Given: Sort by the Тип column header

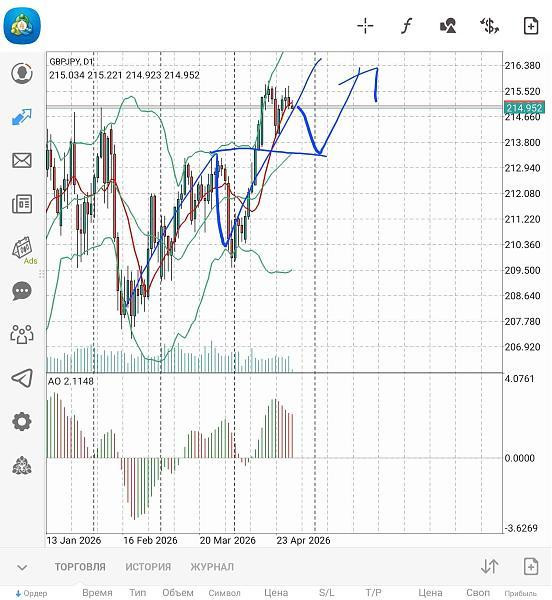Looking at the screenshot, I should (138, 593).
